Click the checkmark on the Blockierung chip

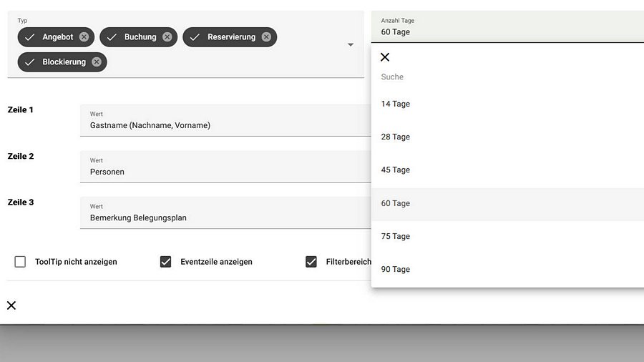[x=29, y=62]
